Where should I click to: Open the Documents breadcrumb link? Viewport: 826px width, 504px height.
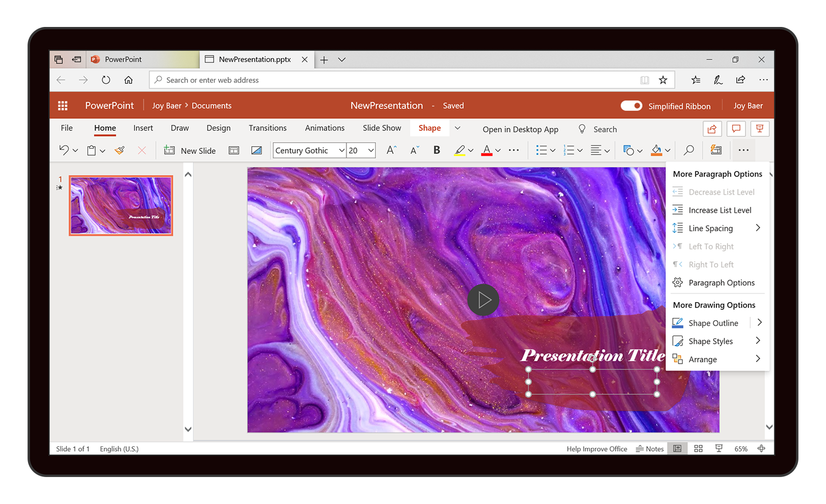point(211,106)
